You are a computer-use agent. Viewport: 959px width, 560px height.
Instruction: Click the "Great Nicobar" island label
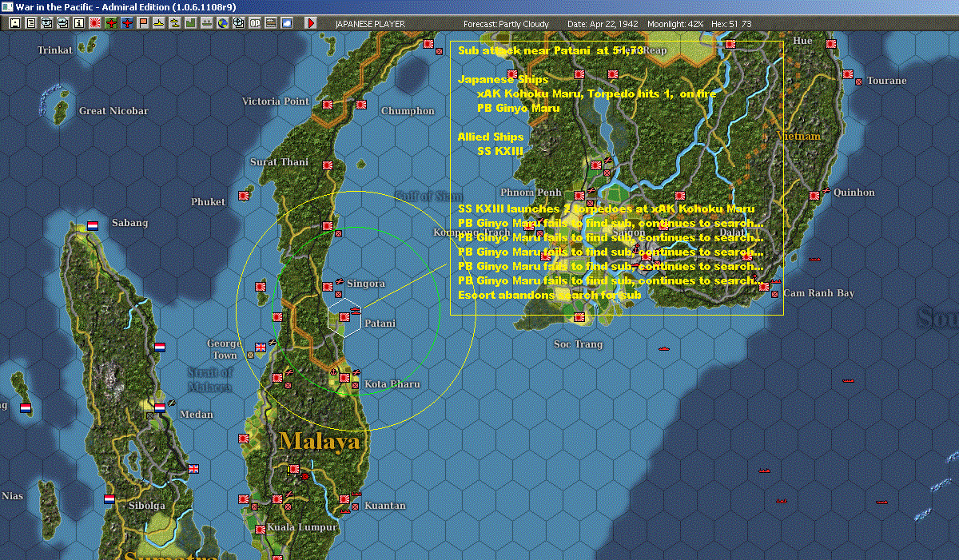pos(113,111)
